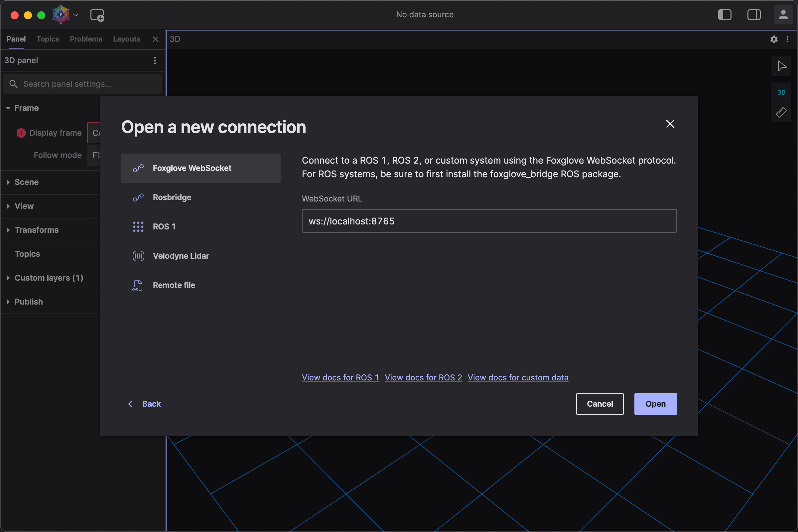Switch to the Problems tab
The image size is (798, 532).
tap(86, 39)
